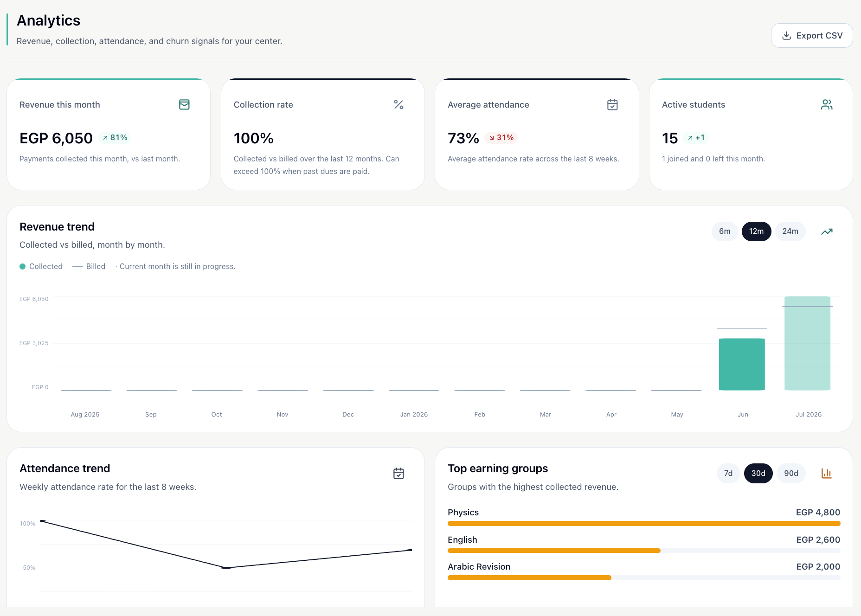Click the Collected legend dot
861x616 pixels.
22,267
